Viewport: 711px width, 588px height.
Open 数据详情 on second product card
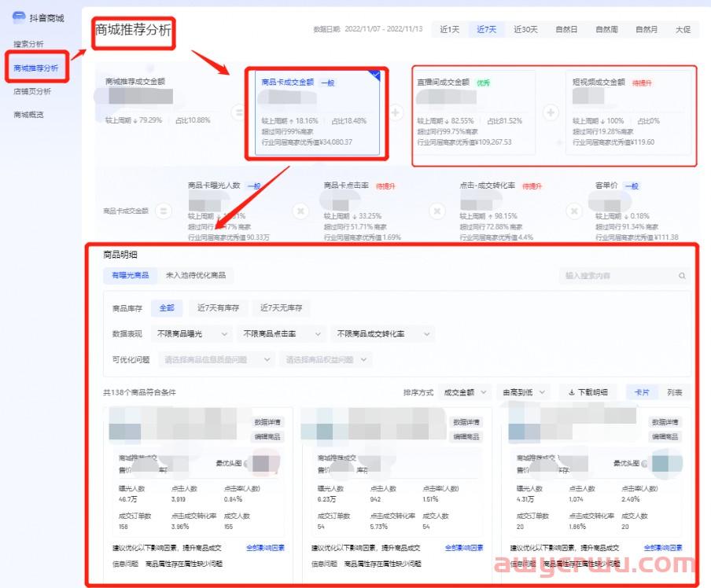(x=466, y=422)
